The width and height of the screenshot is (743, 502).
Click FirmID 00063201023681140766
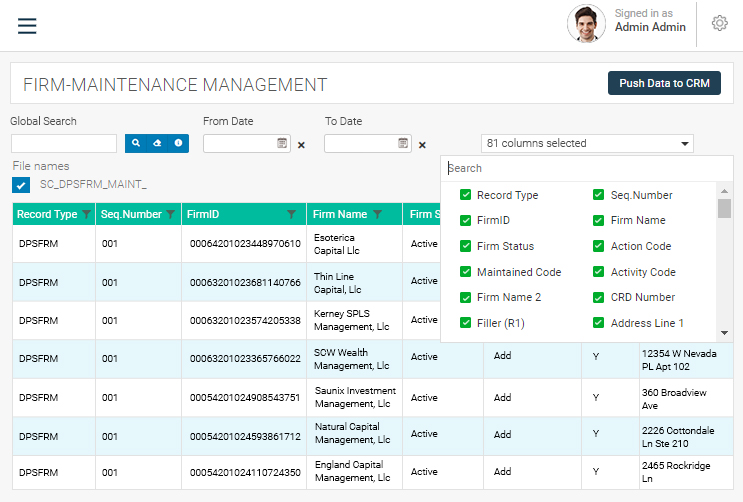[x=245, y=283]
